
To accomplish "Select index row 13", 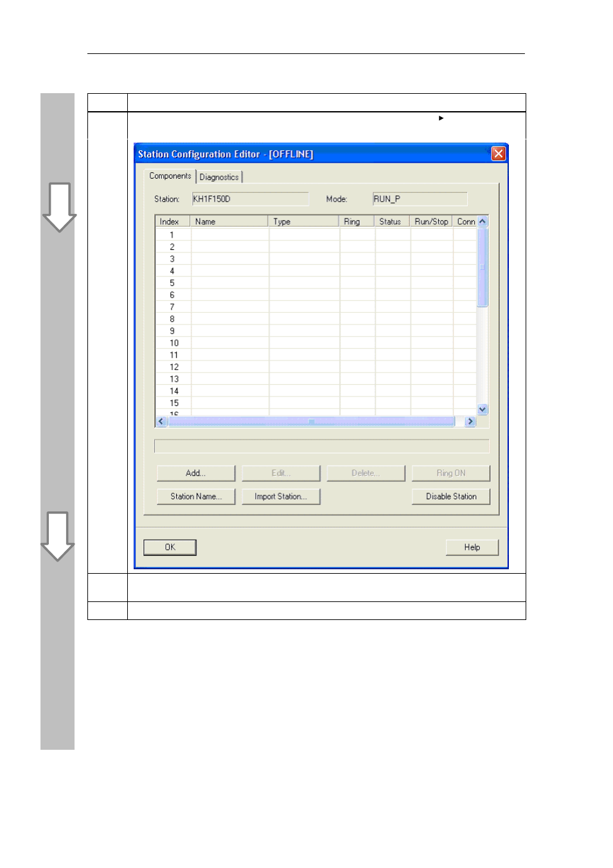I will coord(316,379).
